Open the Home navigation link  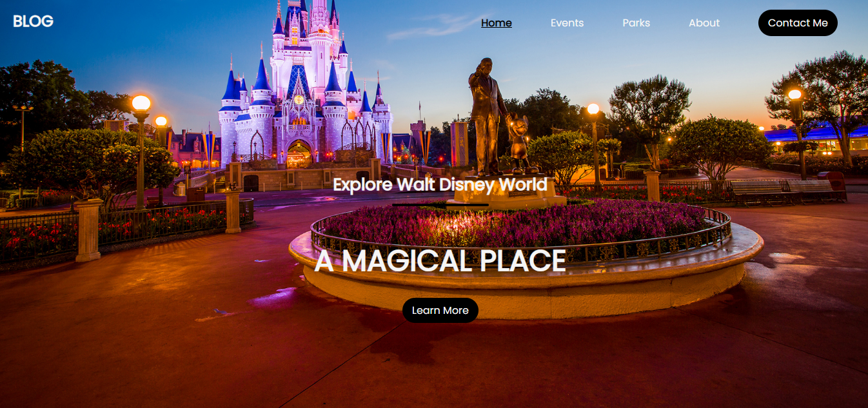tap(497, 23)
